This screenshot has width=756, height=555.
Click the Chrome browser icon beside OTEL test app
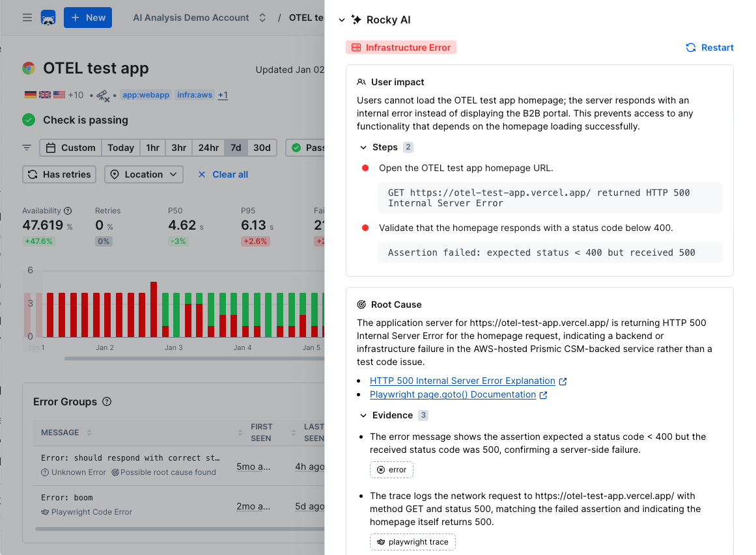click(29, 68)
